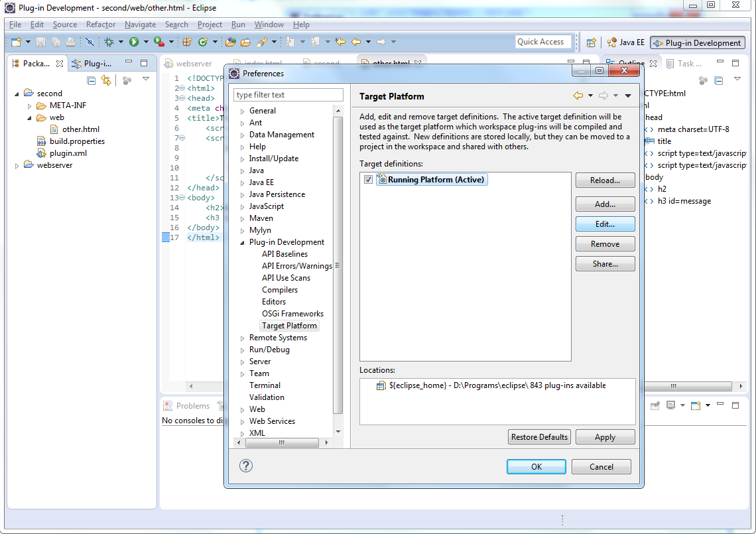Click the Quick Access search field
The image size is (756, 534).
(x=543, y=42)
